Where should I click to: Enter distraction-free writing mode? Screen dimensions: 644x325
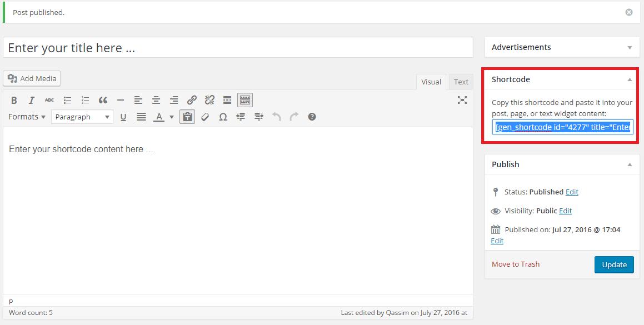[462, 100]
